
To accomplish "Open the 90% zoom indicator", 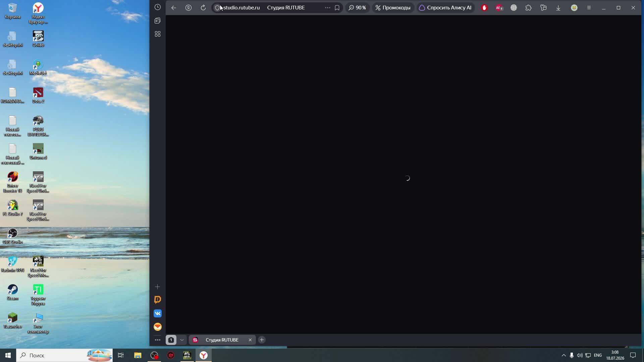I will pyautogui.click(x=358, y=8).
